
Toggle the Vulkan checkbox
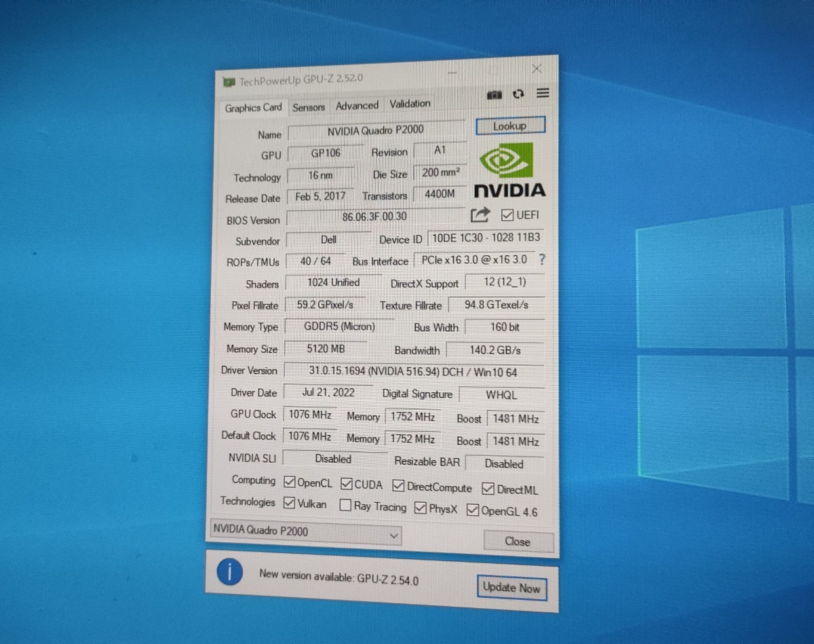click(x=290, y=504)
